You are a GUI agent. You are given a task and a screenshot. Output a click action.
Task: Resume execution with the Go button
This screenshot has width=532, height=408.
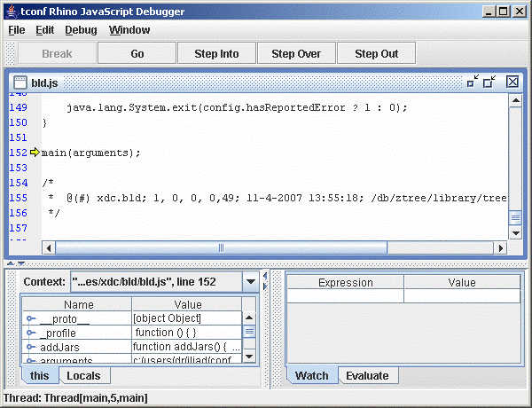[137, 53]
